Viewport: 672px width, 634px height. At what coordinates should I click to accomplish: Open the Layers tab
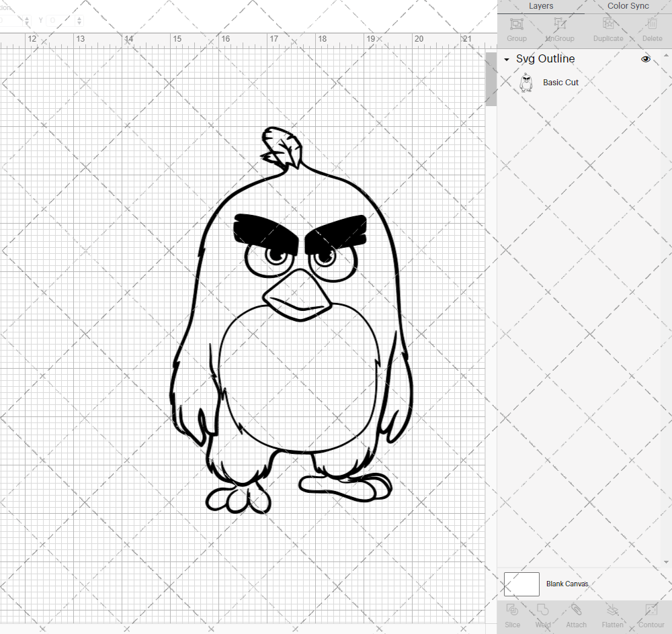pyautogui.click(x=541, y=6)
